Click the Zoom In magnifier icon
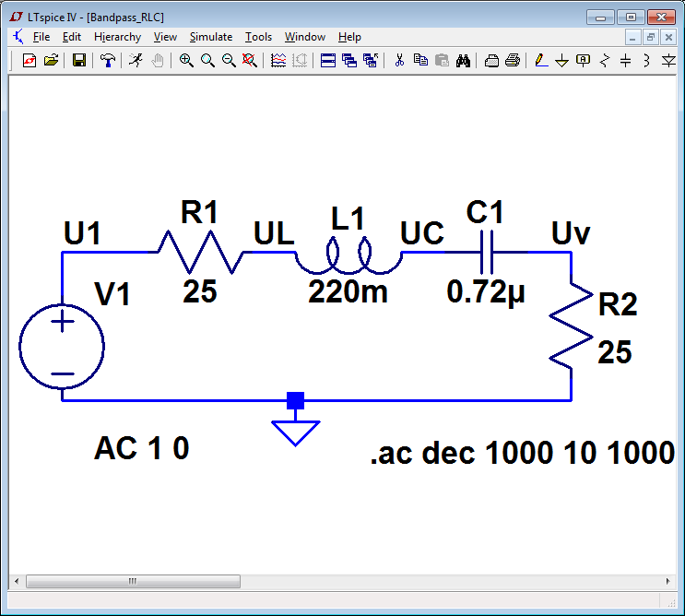 (x=186, y=60)
